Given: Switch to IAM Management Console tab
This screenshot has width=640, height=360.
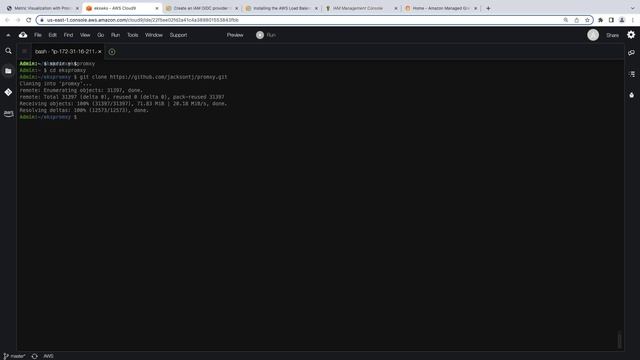Looking at the screenshot, I should coord(361,8).
